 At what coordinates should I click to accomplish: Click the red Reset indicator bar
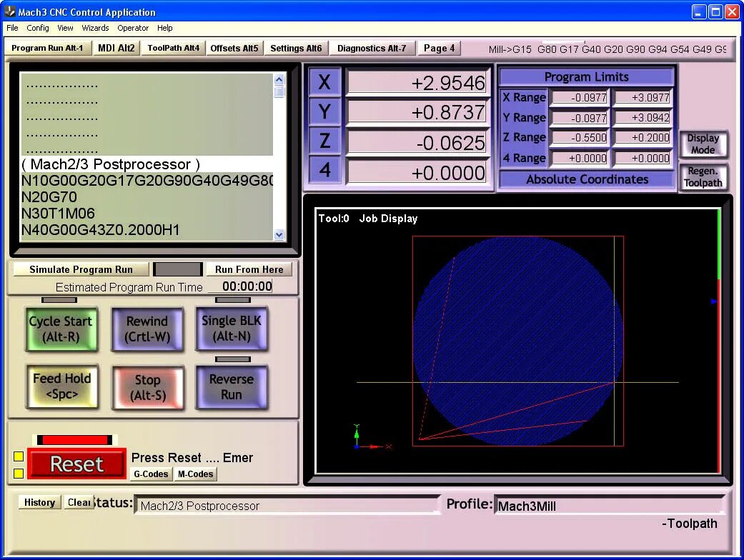pyautogui.click(x=74, y=440)
